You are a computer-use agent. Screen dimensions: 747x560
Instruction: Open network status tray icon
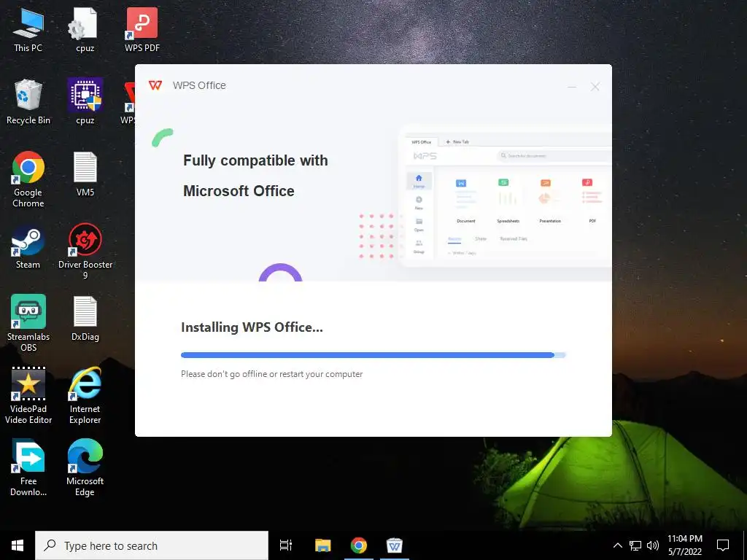pos(635,545)
